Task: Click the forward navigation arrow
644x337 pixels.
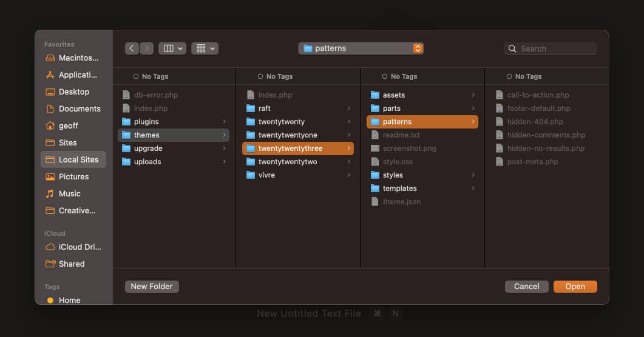Action: [147, 48]
